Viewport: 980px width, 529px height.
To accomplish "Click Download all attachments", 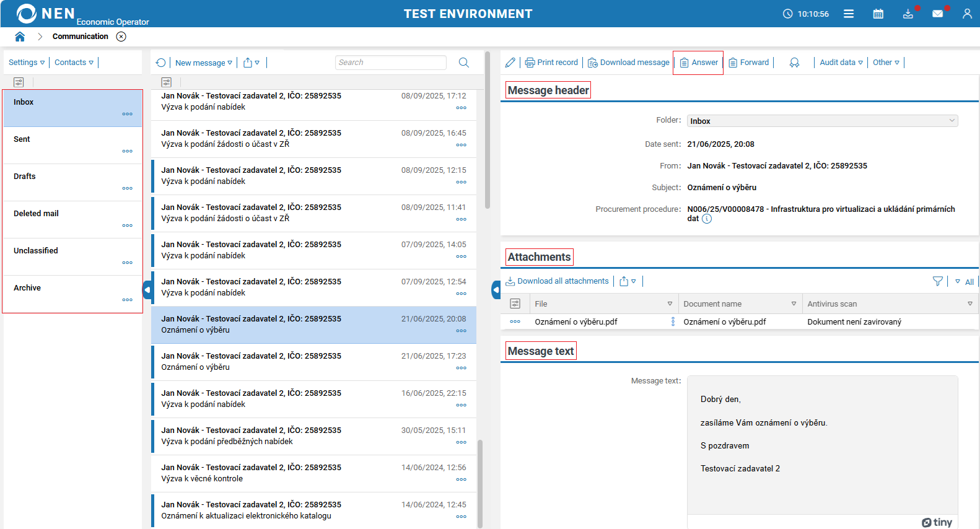I will 557,281.
